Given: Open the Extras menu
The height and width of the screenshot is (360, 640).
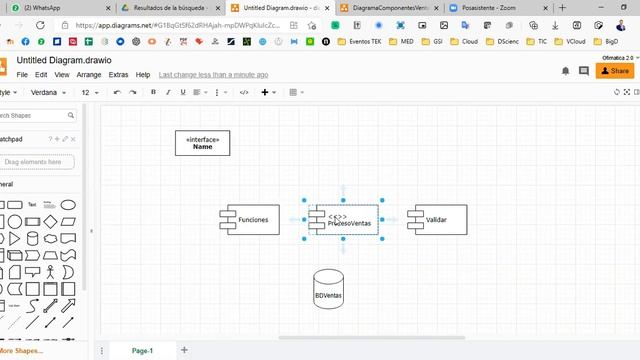Looking at the screenshot, I should 118,75.
